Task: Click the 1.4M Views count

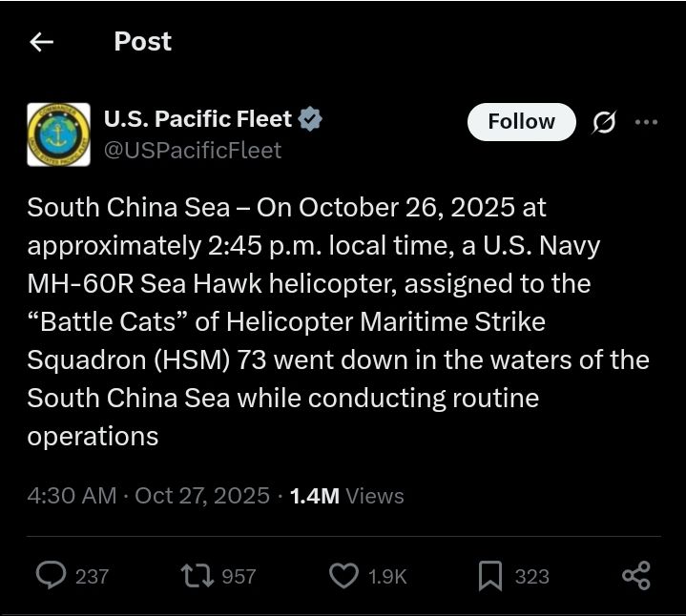Action: [346, 496]
